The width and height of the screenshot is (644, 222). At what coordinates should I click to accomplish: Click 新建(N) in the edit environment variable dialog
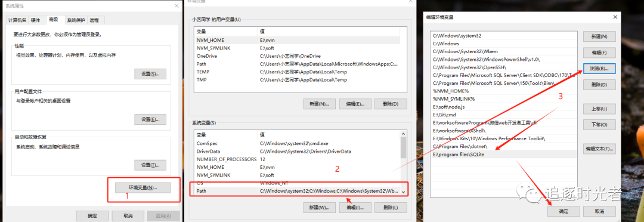[599, 36]
